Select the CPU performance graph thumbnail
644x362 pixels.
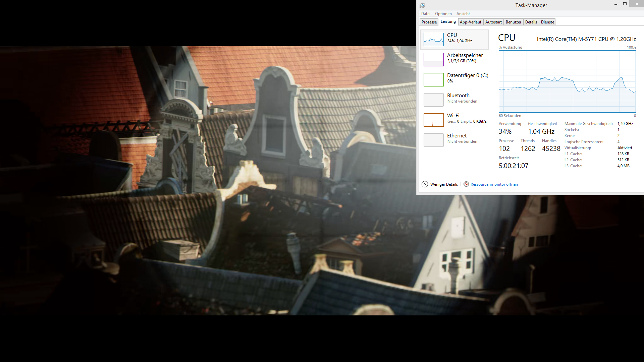click(433, 40)
